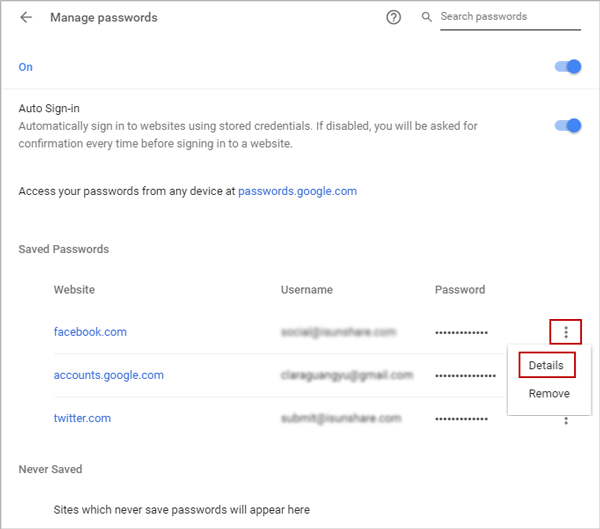This screenshot has height=529, width=600.
Task: Open the accounts.google.com website link
Action: pos(109,375)
